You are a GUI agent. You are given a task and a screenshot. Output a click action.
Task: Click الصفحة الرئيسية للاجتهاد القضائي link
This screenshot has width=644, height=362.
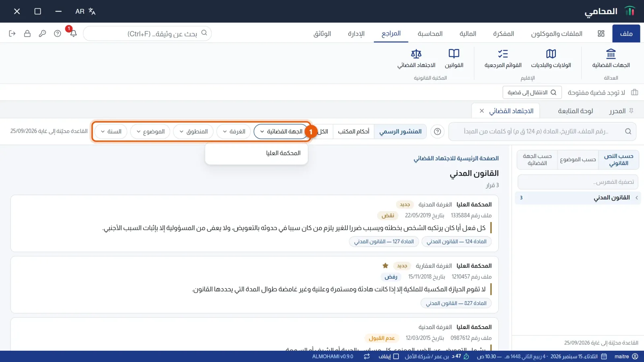coord(456,158)
